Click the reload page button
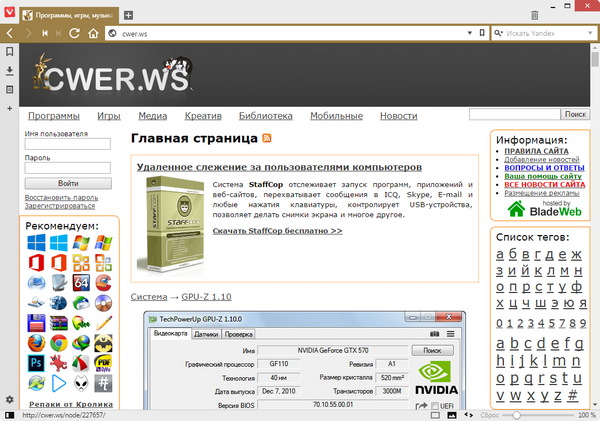The height and width of the screenshot is (421, 600). click(75, 33)
